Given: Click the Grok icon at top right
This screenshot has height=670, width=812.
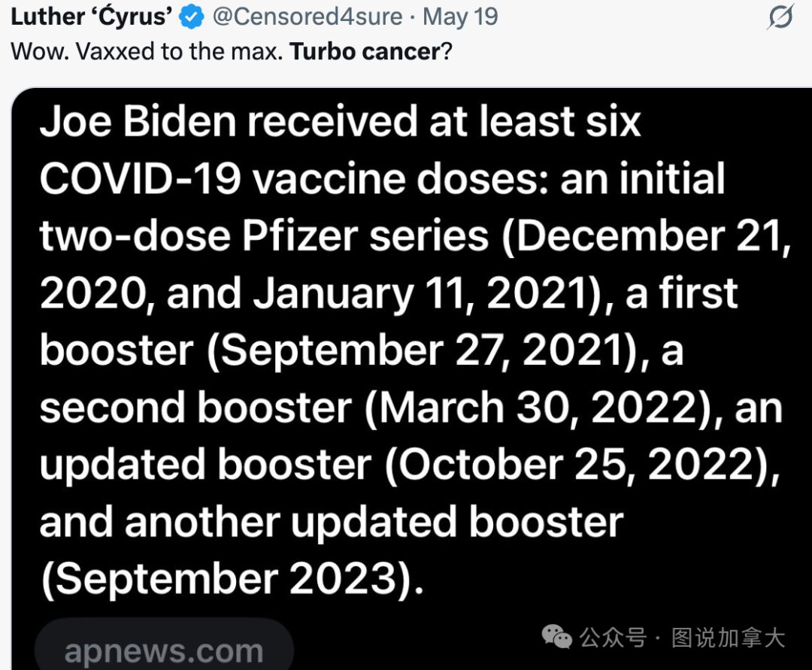Looking at the screenshot, I should 780,17.
